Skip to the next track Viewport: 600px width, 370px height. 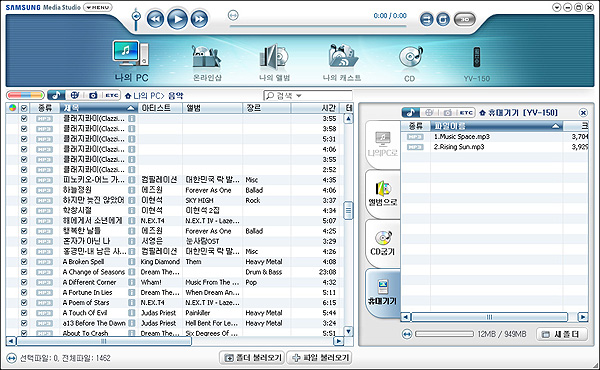coord(199,19)
